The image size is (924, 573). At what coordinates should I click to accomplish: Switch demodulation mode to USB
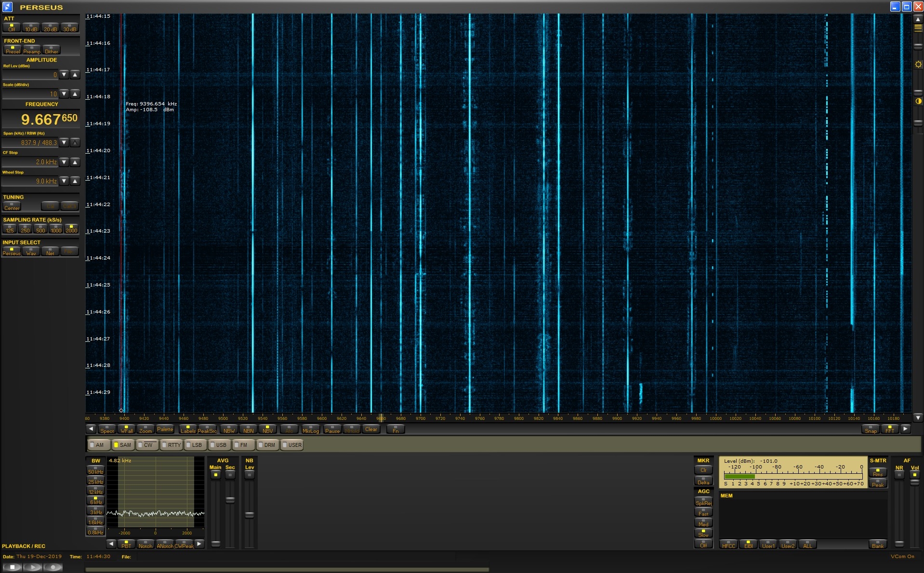[219, 445]
